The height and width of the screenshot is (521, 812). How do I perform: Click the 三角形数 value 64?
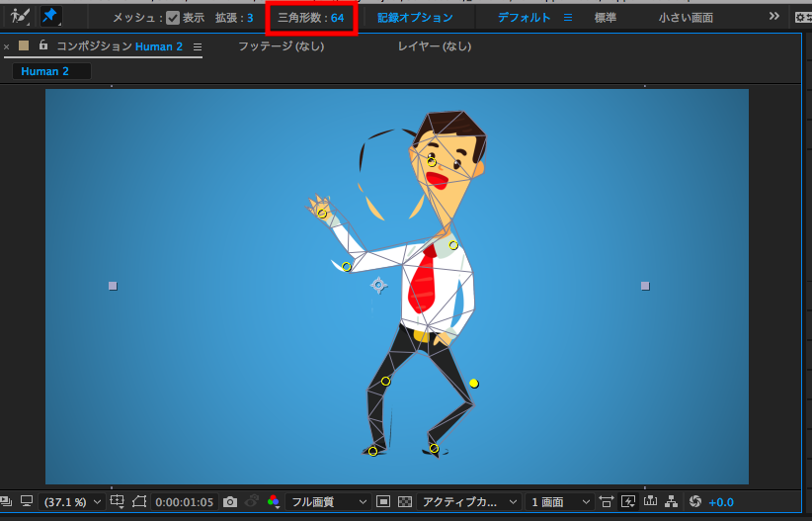tap(337, 18)
